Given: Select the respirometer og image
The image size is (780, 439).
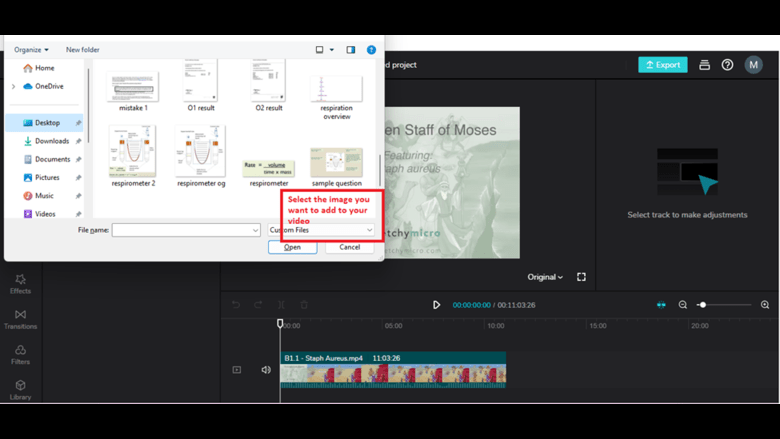Looking at the screenshot, I should click(x=201, y=156).
